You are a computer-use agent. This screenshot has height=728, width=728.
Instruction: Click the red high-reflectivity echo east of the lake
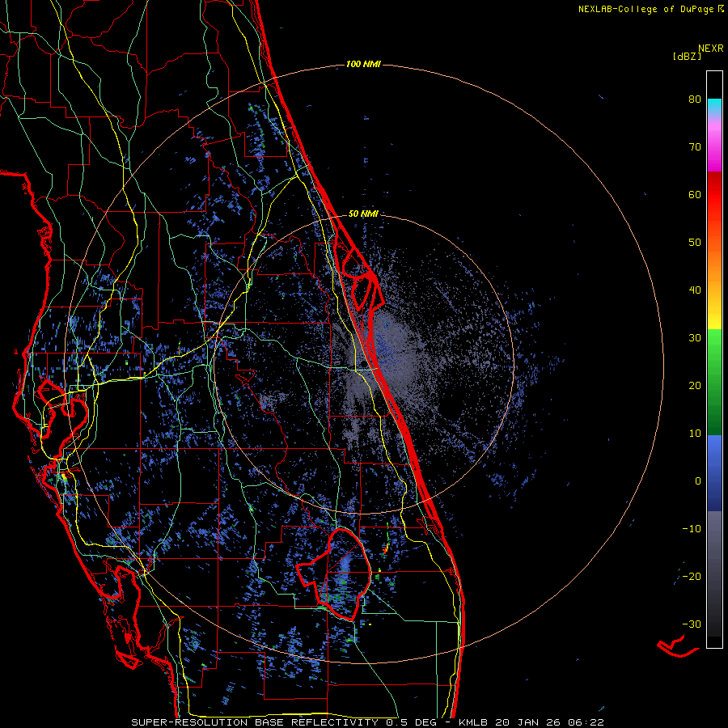[x=385, y=550]
